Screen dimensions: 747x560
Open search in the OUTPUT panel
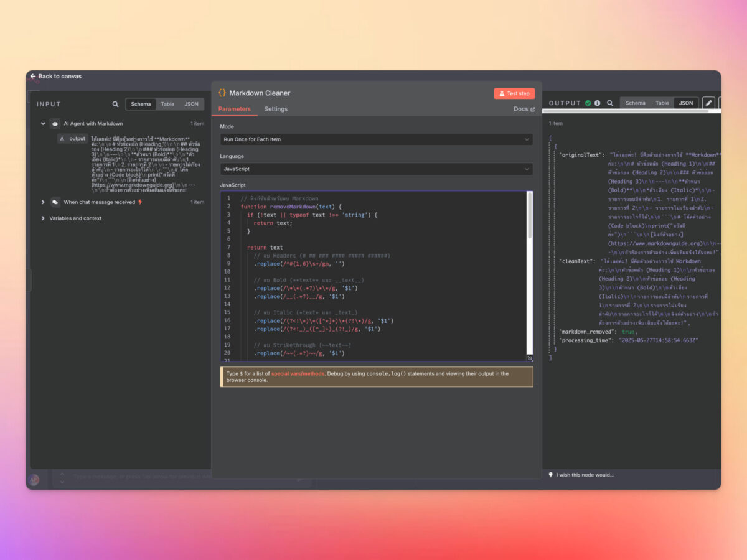pos(610,103)
